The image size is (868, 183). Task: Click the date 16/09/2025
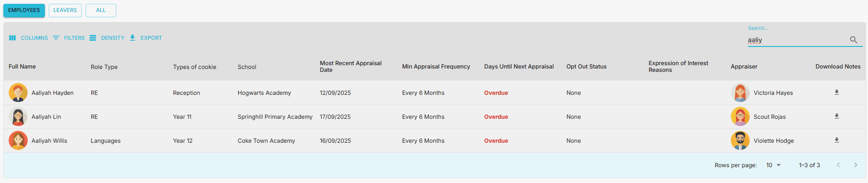[x=335, y=141]
